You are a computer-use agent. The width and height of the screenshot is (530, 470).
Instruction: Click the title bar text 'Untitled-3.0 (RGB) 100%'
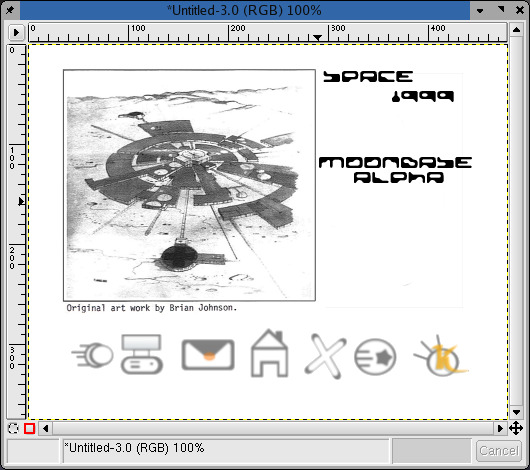(244, 10)
